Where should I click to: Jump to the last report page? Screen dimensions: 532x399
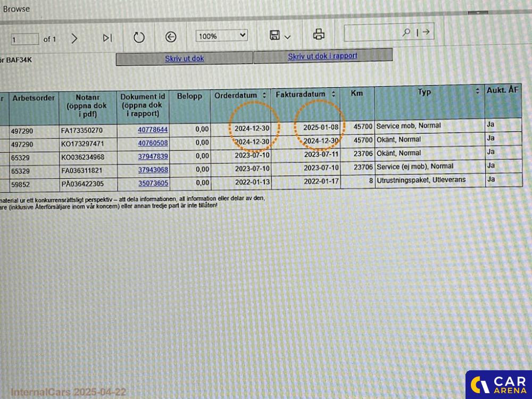107,38
